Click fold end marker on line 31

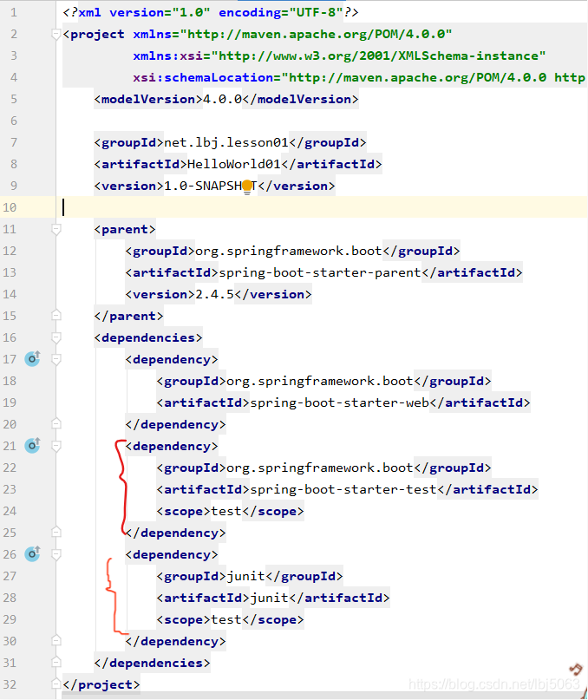tap(56, 662)
